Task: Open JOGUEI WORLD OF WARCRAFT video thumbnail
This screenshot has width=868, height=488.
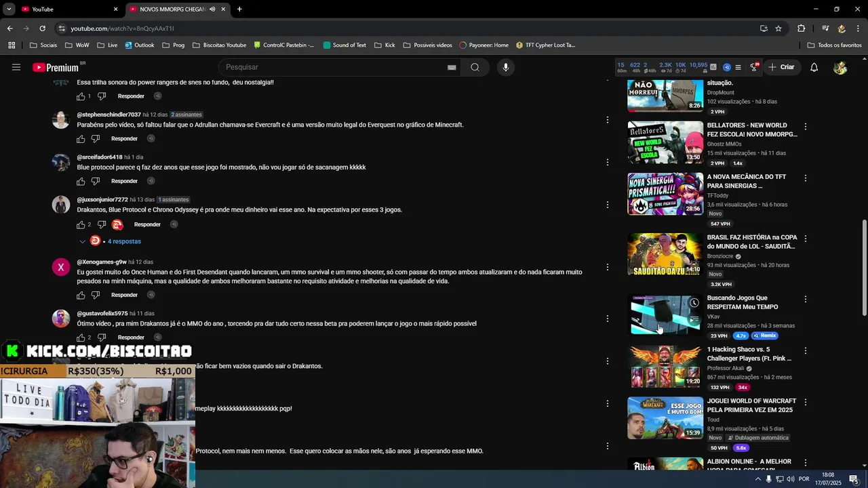Action: (x=665, y=418)
